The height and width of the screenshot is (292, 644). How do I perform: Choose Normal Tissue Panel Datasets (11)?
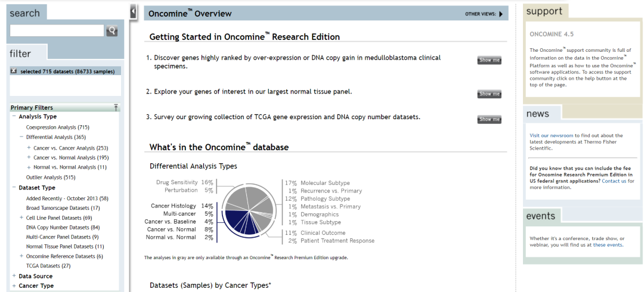[65, 247]
